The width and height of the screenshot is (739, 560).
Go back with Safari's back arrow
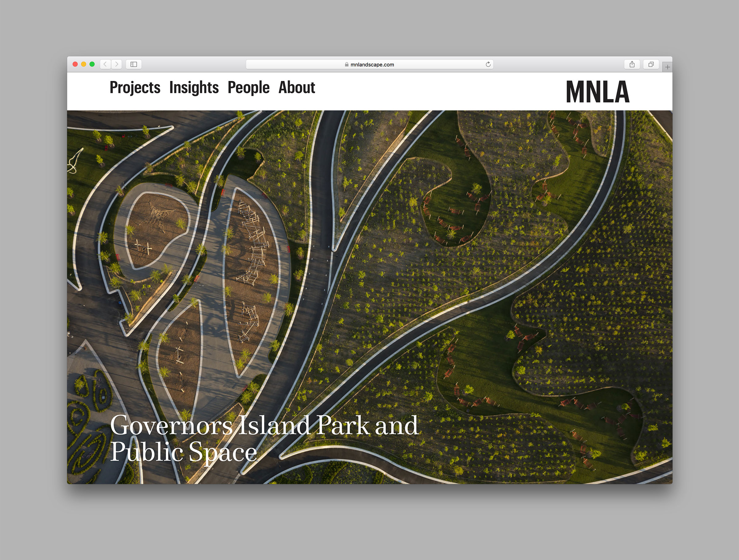tap(105, 64)
